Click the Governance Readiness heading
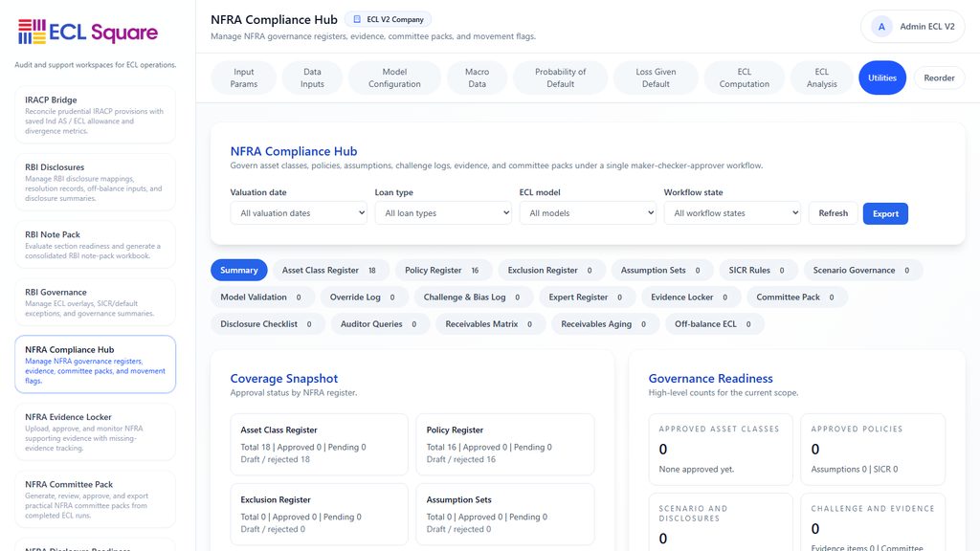Viewport: 980px width, 551px height. (x=711, y=379)
